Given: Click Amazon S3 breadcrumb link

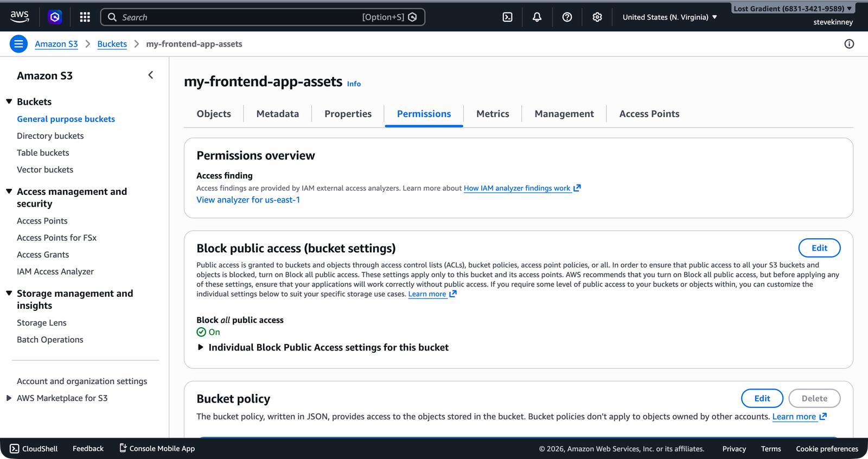Looking at the screenshot, I should pos(56,44).
